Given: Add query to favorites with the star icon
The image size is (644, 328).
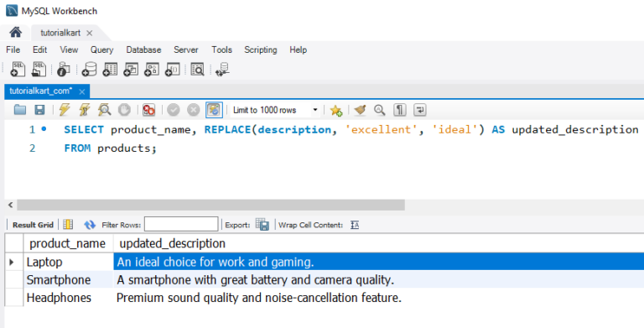Looking at the screenshot, I should coord(336,110).
